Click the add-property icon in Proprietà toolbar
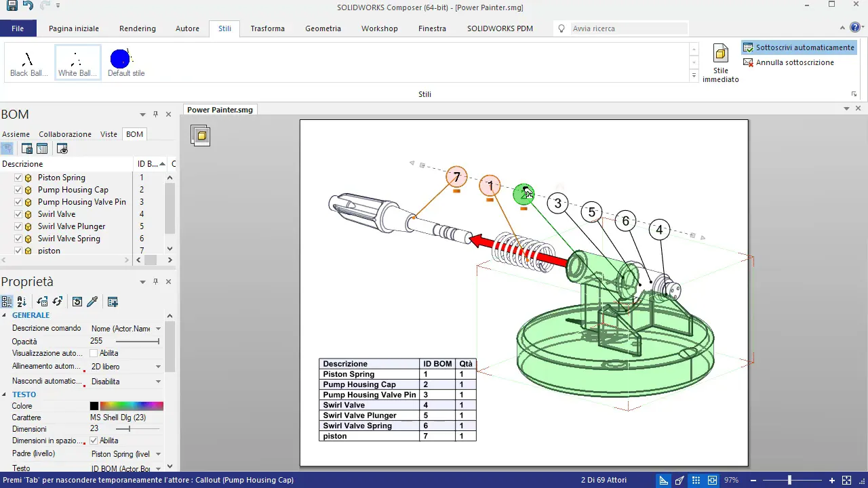The image size is (868, 488). 113,302
